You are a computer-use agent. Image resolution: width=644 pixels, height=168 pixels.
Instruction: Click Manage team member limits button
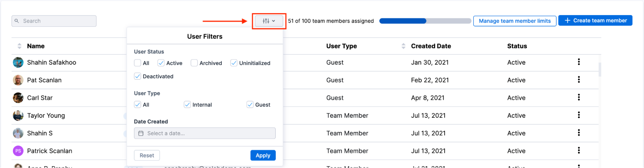click(x=514, y=21)
